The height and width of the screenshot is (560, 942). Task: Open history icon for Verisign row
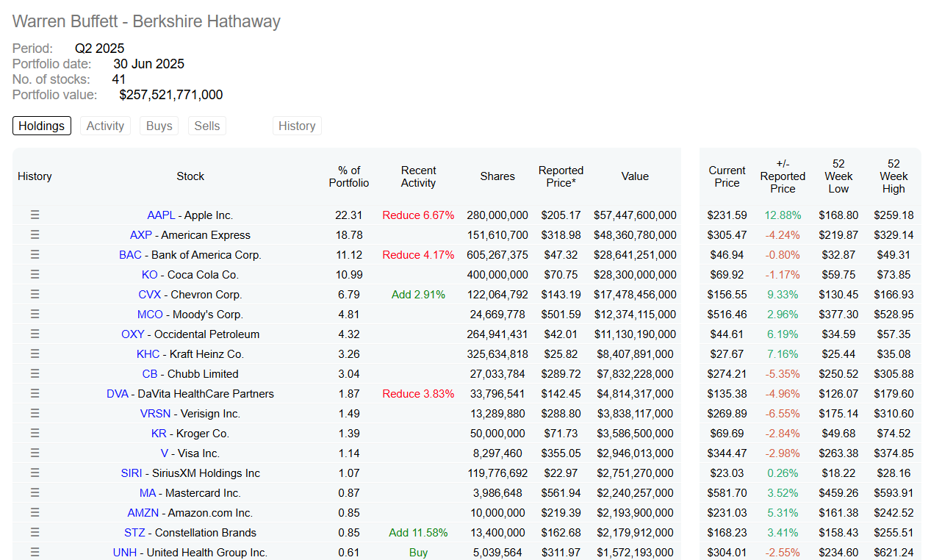coord(35,414)
